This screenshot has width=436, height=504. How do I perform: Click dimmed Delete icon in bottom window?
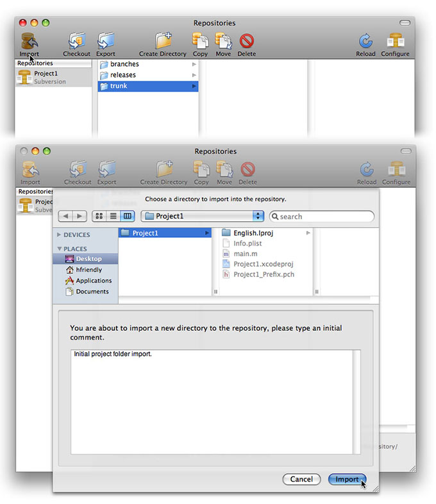(247, 169)
